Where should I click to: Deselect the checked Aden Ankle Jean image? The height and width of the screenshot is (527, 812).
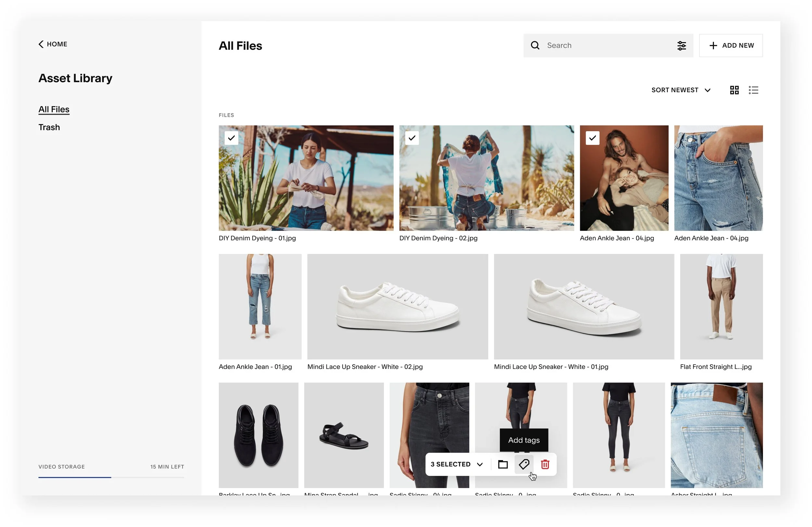click(x=592, y=138)
